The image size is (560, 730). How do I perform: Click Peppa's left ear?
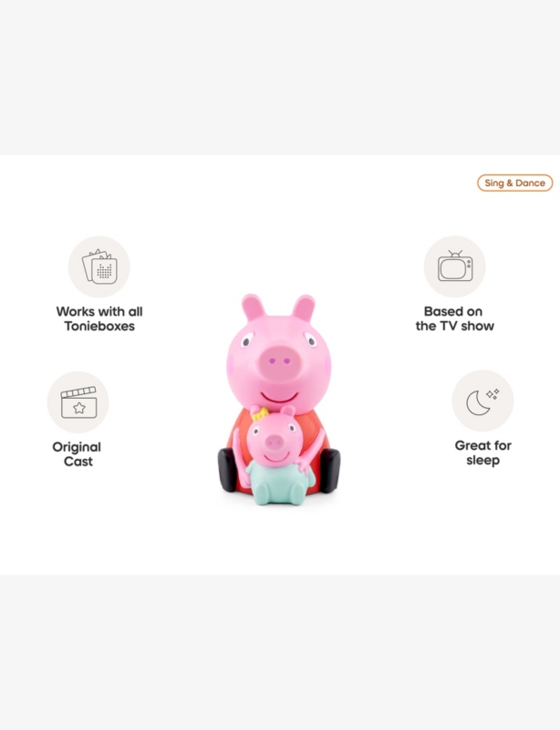tap(254, 308)
